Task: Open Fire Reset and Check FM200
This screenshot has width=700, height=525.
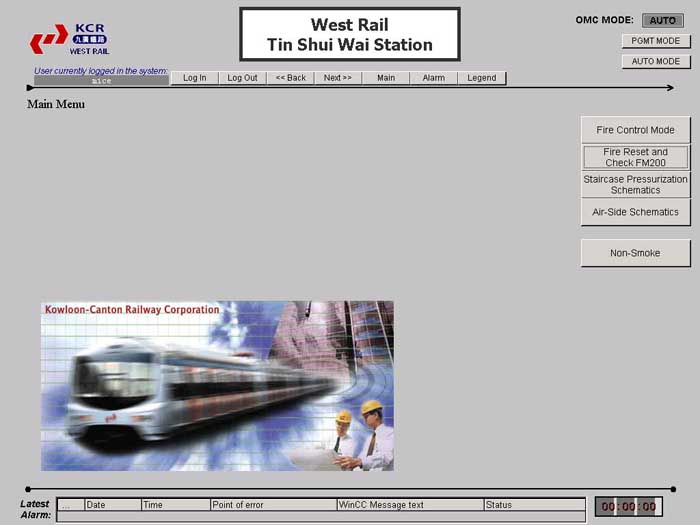Action: 635,157
